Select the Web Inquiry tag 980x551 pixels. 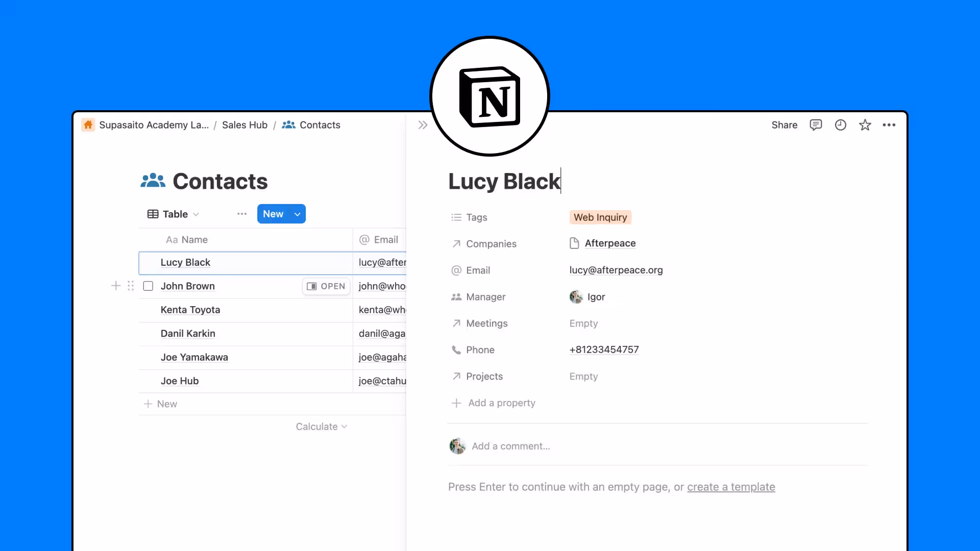600,217
